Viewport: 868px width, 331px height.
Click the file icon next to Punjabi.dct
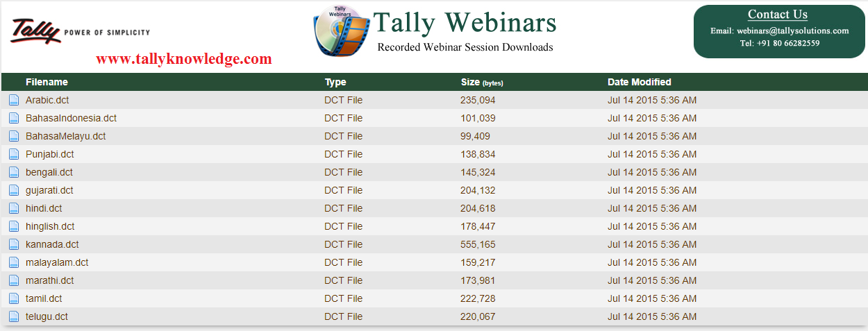14,154
